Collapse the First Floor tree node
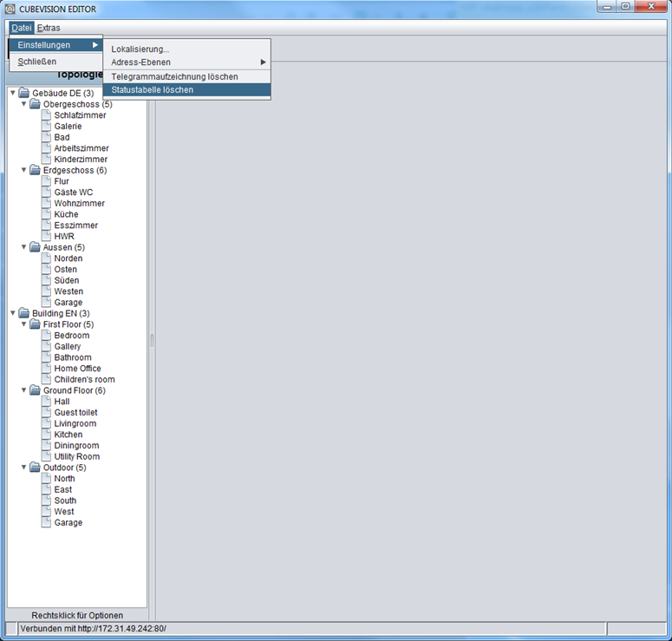The height and width of the screenshot is (641, 672). (24, 324)
